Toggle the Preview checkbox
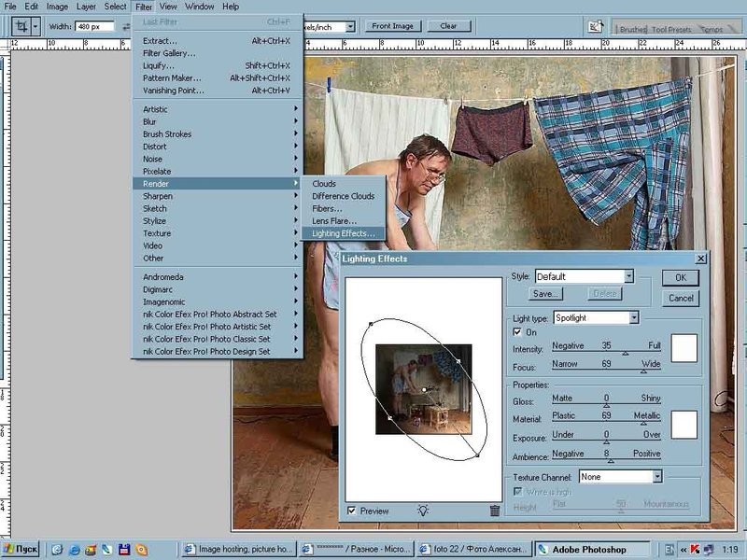 351,511
